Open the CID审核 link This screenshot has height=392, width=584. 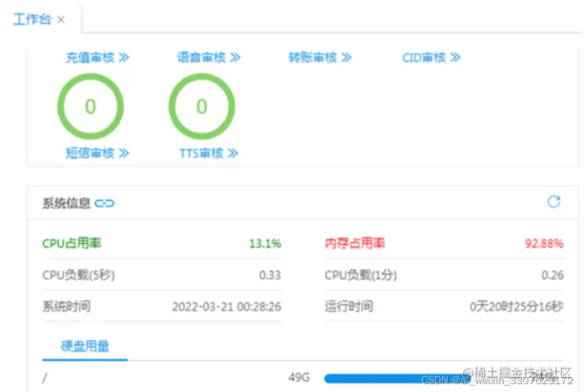pos(431,57)
